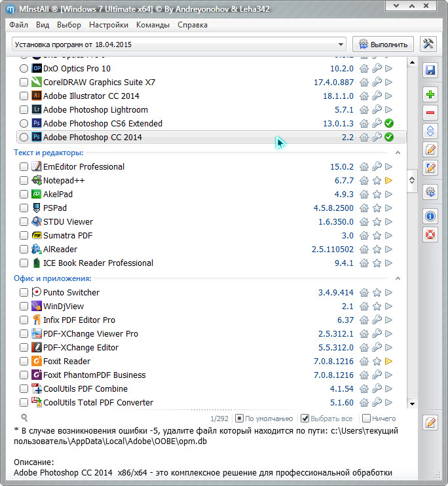The width and height of the screenshot is (448, 486).
Task: Click the second pencil edit icon in sidebar
Action: 430,168
